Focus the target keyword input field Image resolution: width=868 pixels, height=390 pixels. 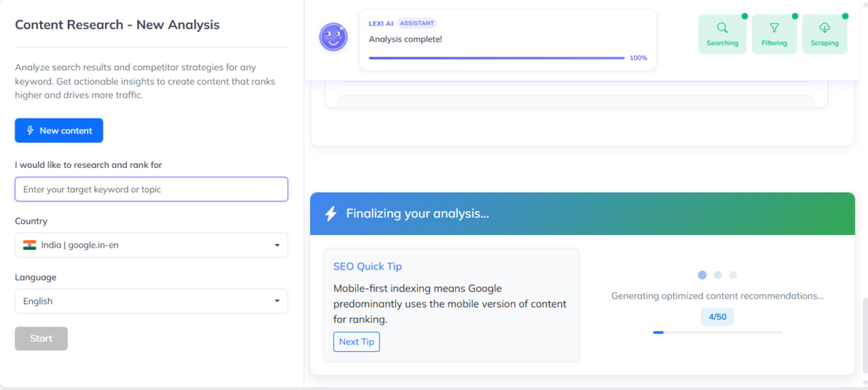[x=151, y=189]
